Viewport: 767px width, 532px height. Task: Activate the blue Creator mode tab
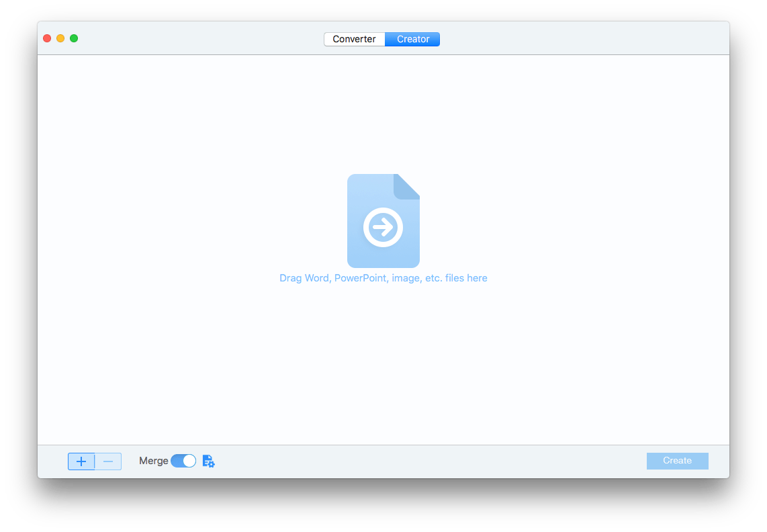coord(412,39)
